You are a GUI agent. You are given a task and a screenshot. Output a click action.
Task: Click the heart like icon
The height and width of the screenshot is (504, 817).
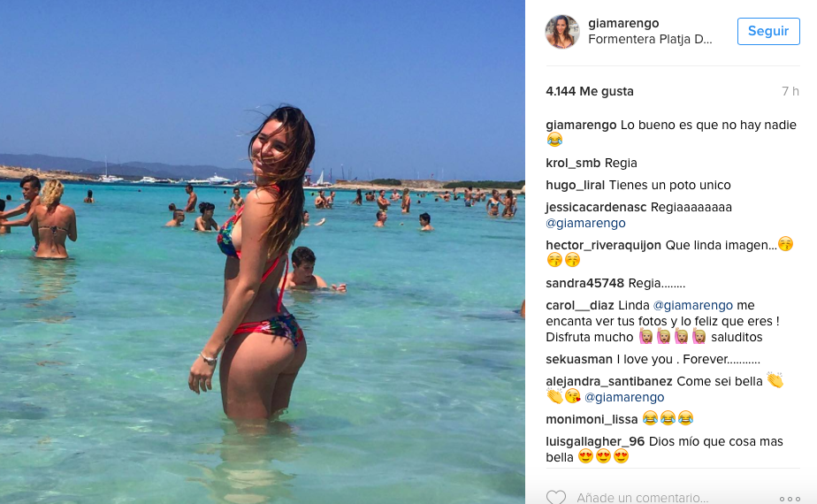point(556,497)
